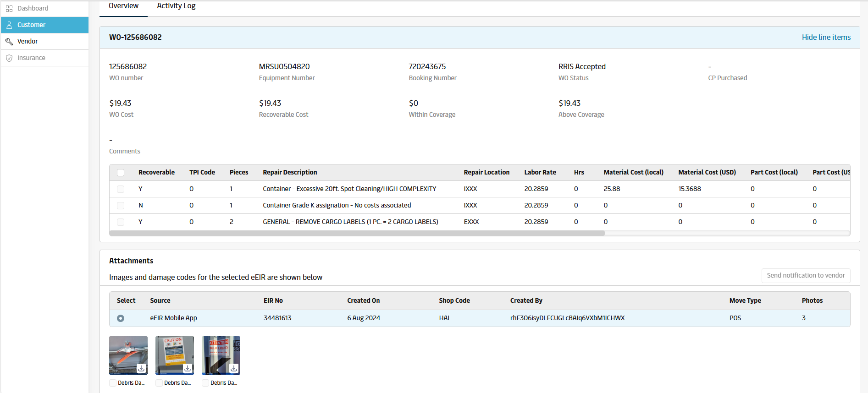Viewport: 868px width, 393px height.
Task: Click the Dashboard grid icon in sidebar
Action: pyautogui.click(x=9, y=9)
